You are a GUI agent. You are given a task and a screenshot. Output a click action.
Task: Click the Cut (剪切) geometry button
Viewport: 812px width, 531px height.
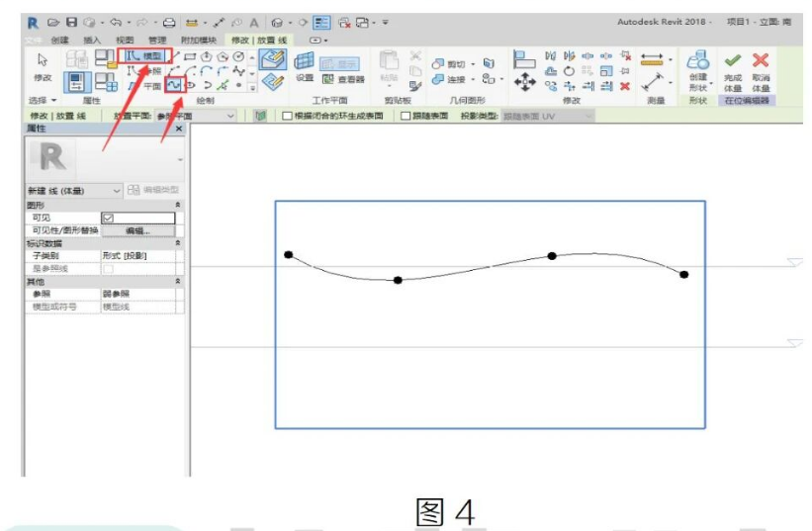coord(448,63)
